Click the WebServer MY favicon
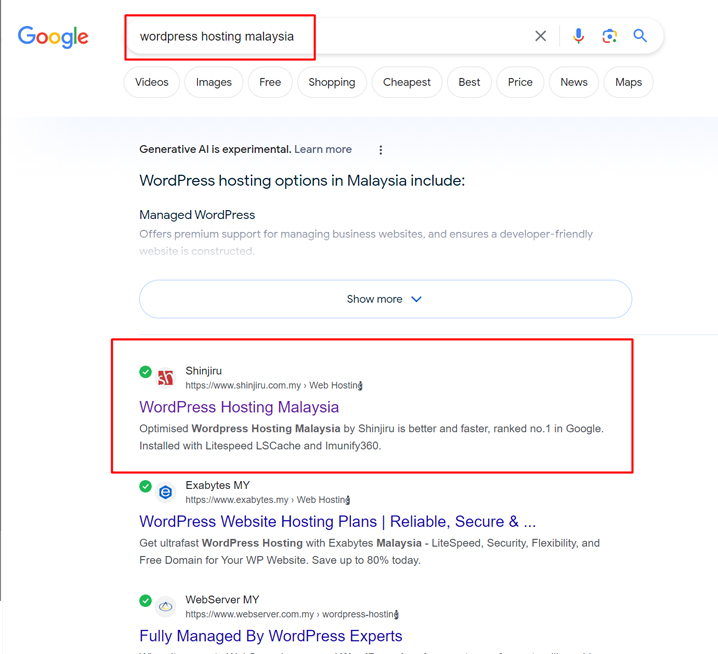 [165, 607]
